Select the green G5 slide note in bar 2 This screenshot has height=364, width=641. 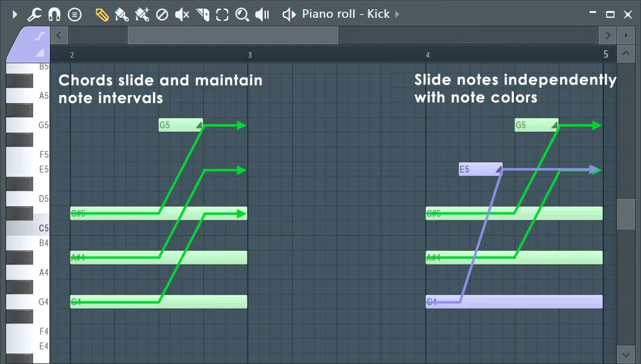pyautogui.click(x=181, y=125)
